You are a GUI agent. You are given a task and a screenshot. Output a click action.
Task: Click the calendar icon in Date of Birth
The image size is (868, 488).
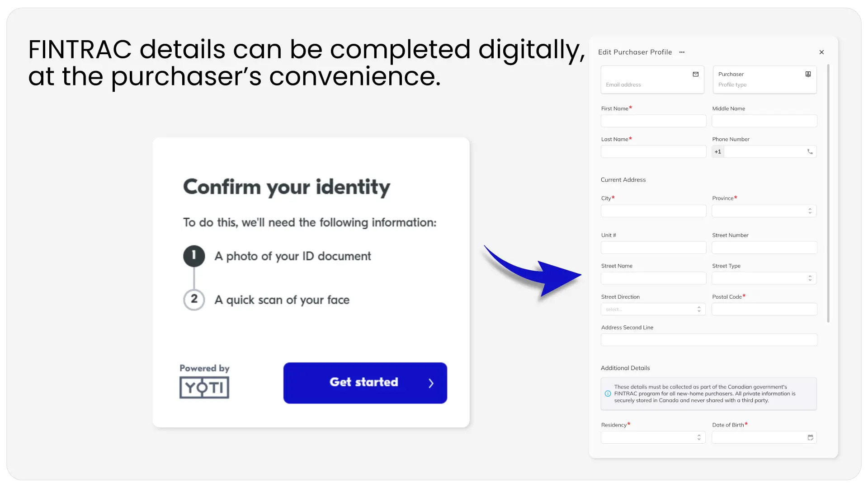(810, 437)
